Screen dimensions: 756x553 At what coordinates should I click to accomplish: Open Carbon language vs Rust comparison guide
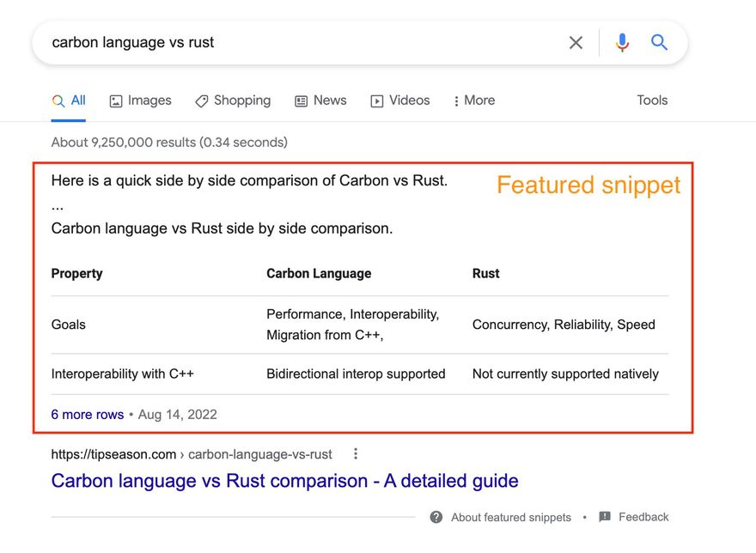point(284,481)
